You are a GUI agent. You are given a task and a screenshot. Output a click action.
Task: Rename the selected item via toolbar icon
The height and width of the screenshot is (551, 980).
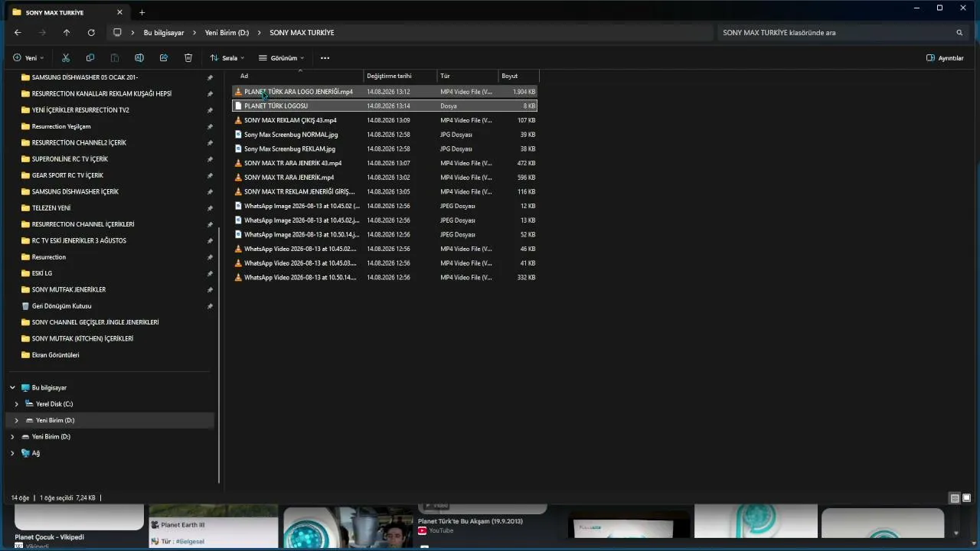(139, 58)
